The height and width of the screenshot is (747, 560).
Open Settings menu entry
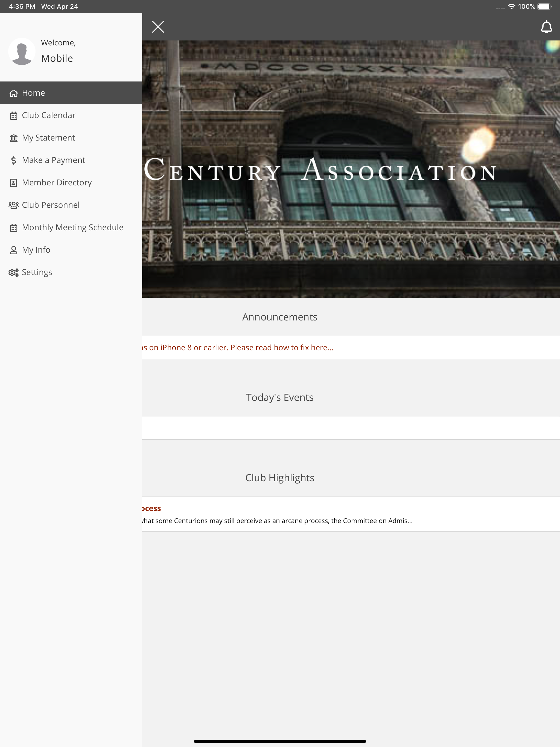pyautogui.click(x=71, y=272)
